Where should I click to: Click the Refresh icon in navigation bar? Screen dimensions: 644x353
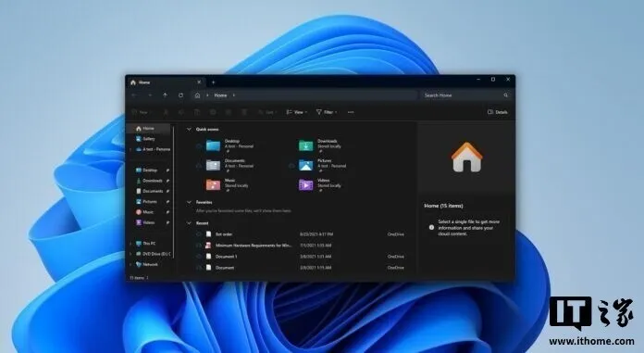[180, 95]
